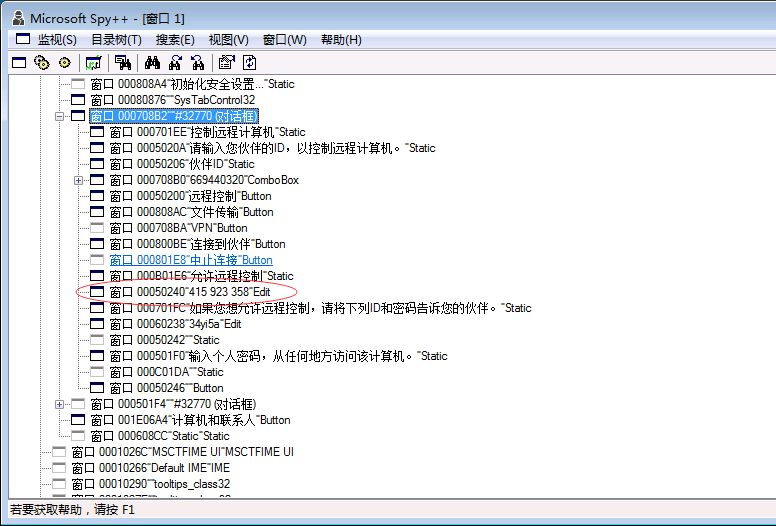Click the Windows view toolbar icon
The width and height of the screenshot is (776, 526).
coord(19,63)
